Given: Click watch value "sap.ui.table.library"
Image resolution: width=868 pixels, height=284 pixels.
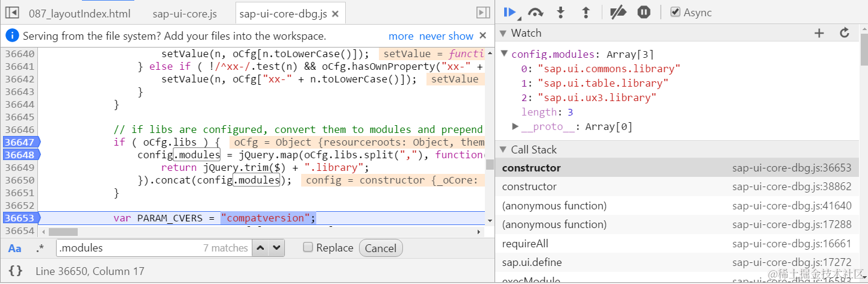Looking at the screenshot, I should [603, 83].
